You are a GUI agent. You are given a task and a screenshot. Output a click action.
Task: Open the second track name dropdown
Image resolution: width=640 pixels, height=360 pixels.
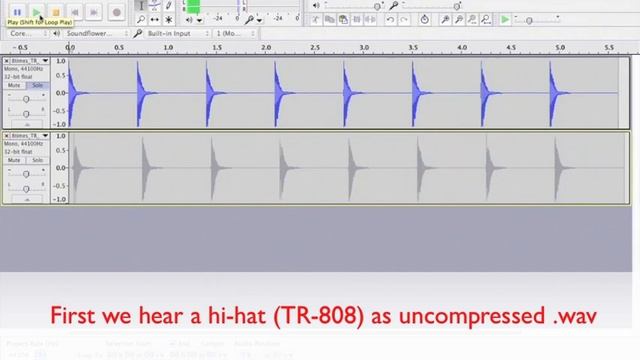click(x=30, y=136)
